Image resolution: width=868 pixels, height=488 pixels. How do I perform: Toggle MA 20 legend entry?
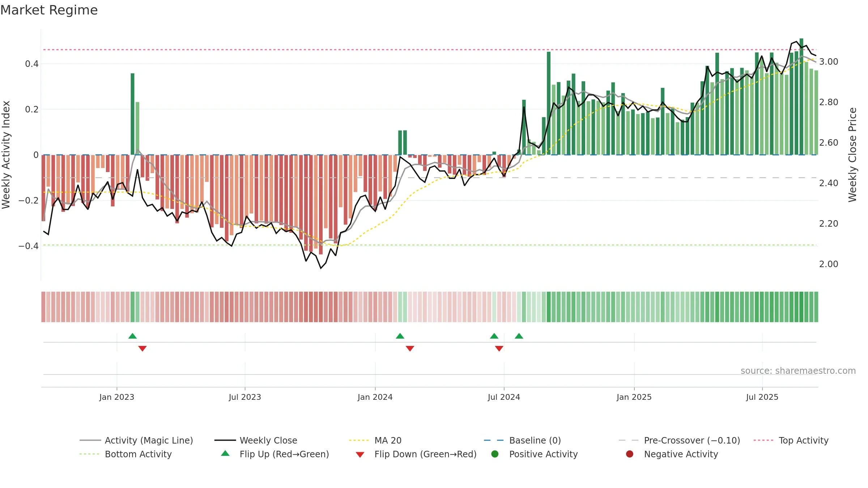(x=375, y=440)
